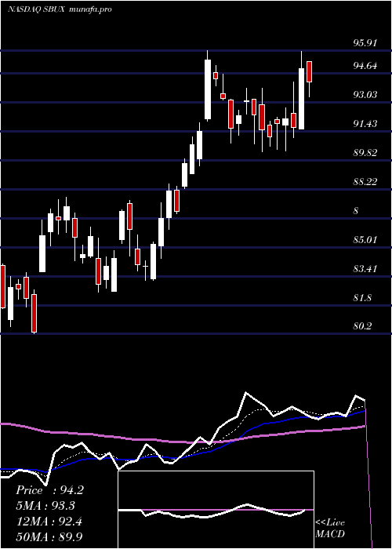Select the 88.22 price axis label
This screenshot has width=392, height=549.
click(x=365, y=182)
